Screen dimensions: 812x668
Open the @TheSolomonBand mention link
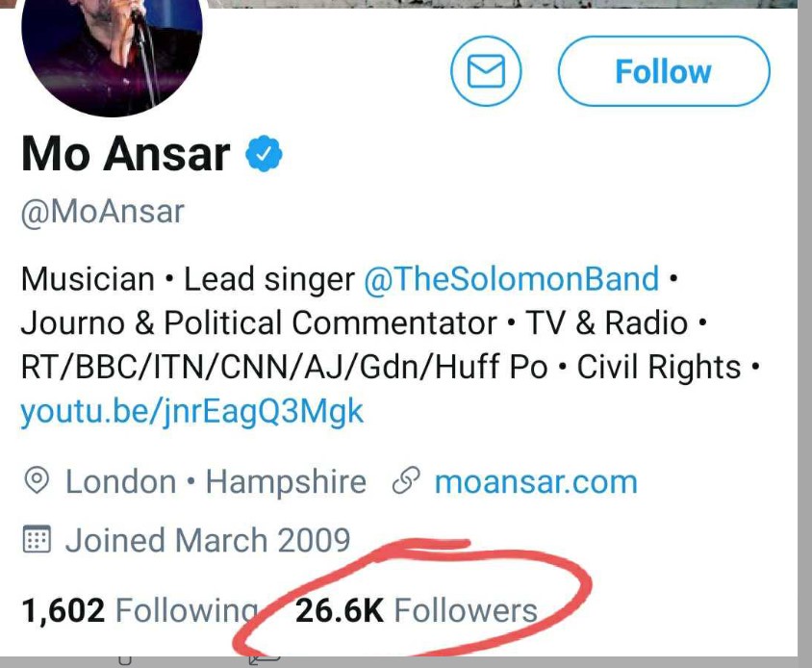click(512, 279)
